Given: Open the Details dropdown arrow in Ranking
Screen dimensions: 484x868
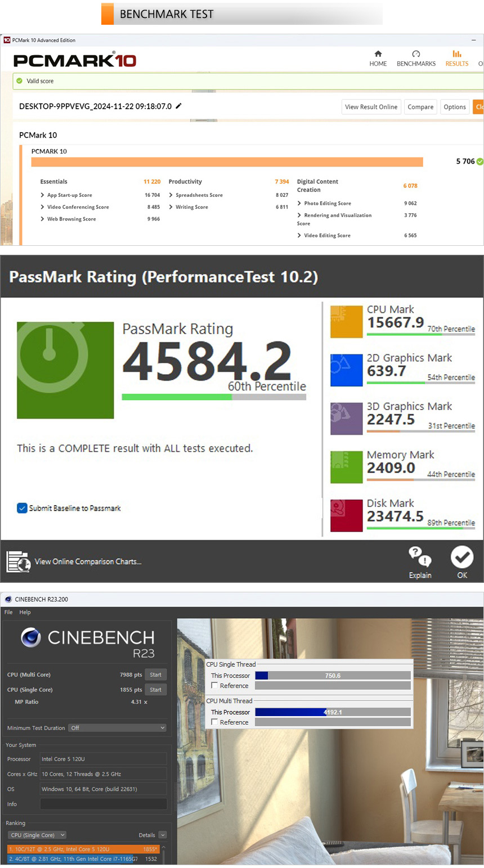Looking at the screenshot, I should pos(163,835).
